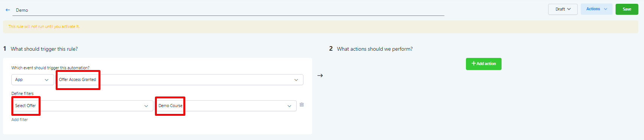Screen dimensions: 644x140
Task: Click the Add filter link
Action: pos(20,120)
